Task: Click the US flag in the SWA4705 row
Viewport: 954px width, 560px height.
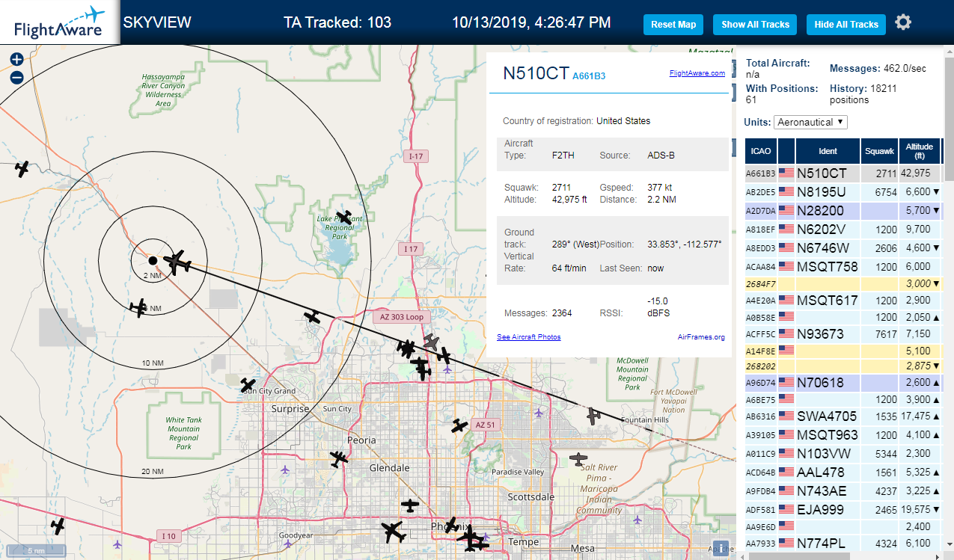Action: 786,416
